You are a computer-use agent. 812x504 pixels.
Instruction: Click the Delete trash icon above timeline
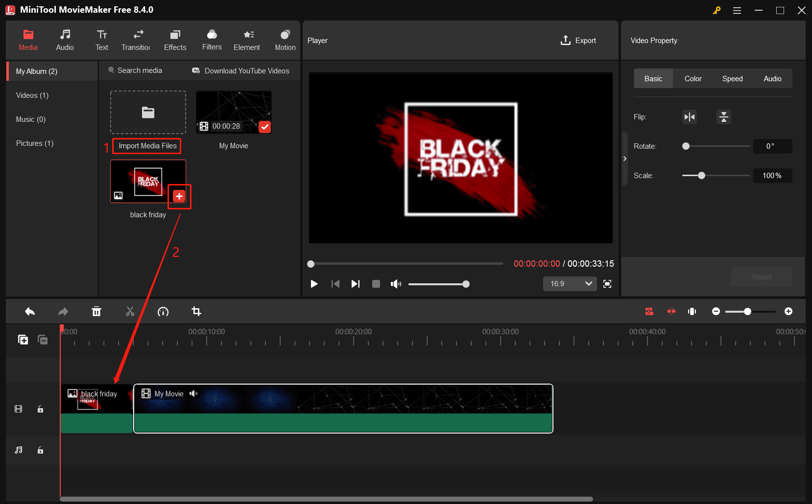(96, 311)
